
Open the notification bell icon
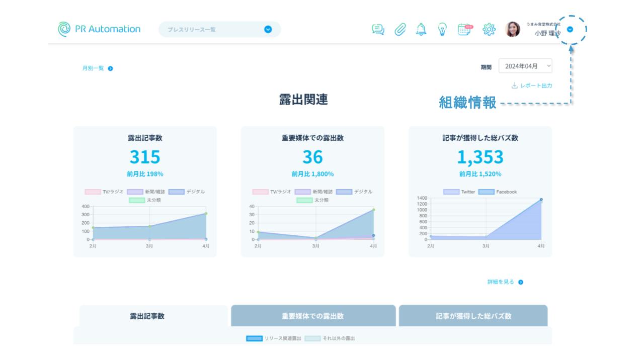tap(421, 30)
